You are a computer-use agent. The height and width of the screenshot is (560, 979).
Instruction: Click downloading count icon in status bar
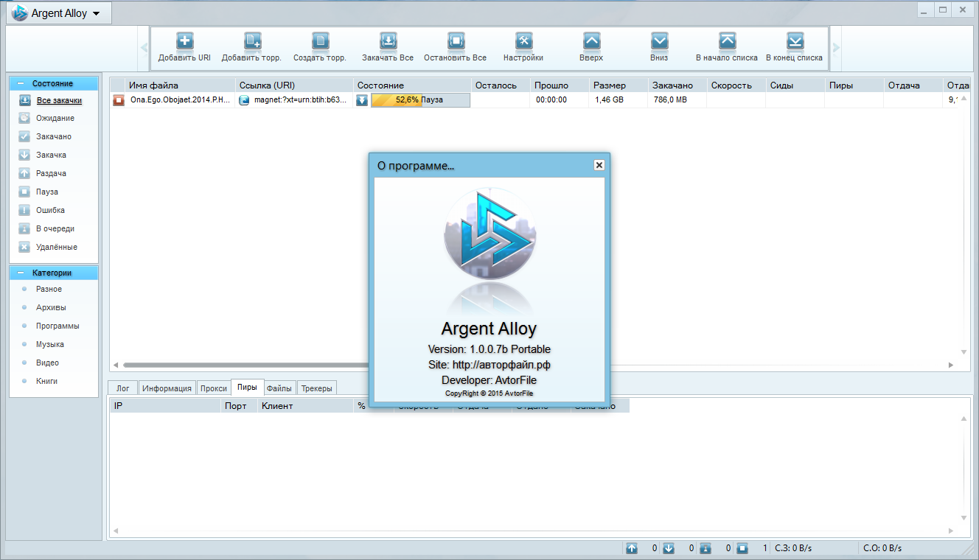(669, 548)
